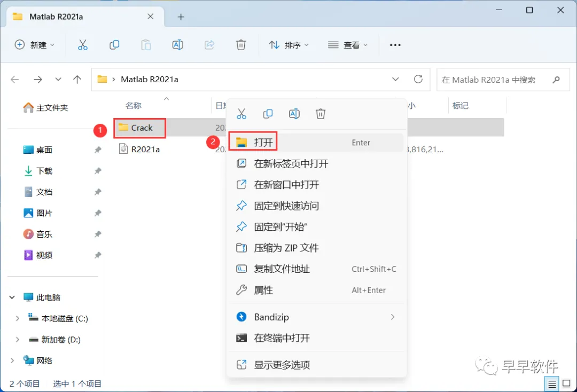This screenshot has width=577, height=392.
Task: Sort by the Name (名称) column header
Action: pos(133,106)
